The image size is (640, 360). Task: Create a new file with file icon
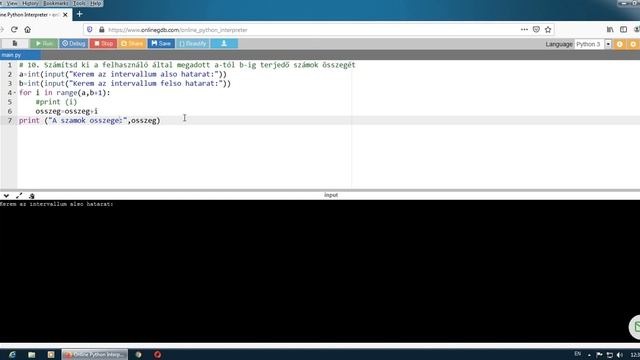pos(15,44)
